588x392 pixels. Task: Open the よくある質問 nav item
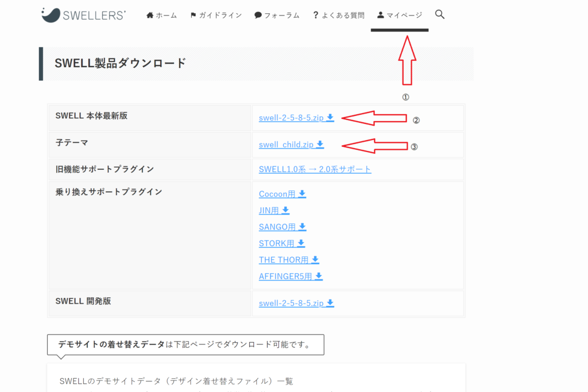[x=338, y=15]
